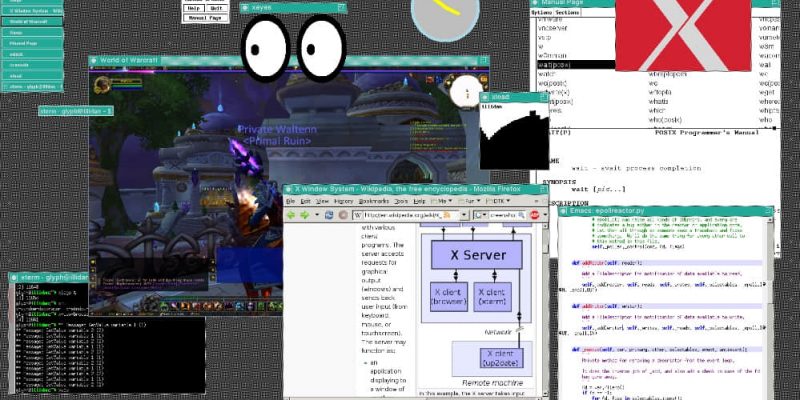Click the red X logo window

click(683, 35)
